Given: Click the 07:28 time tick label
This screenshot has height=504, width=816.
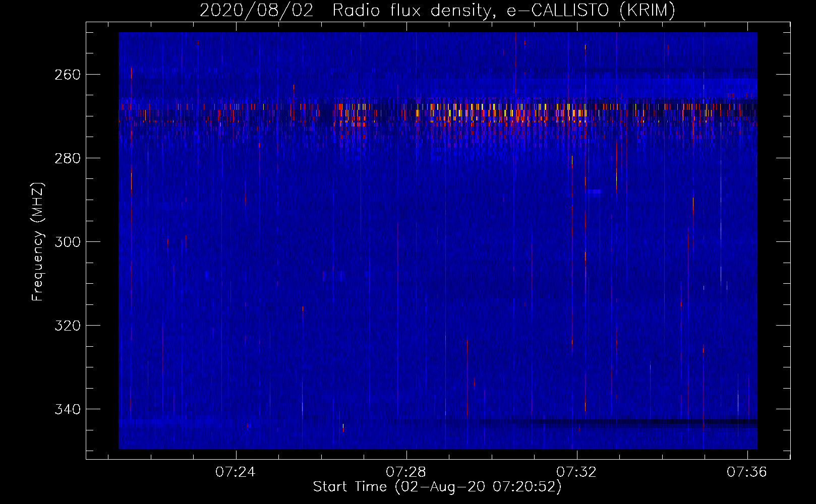Looking at the screenshot, I should [406, 472].
